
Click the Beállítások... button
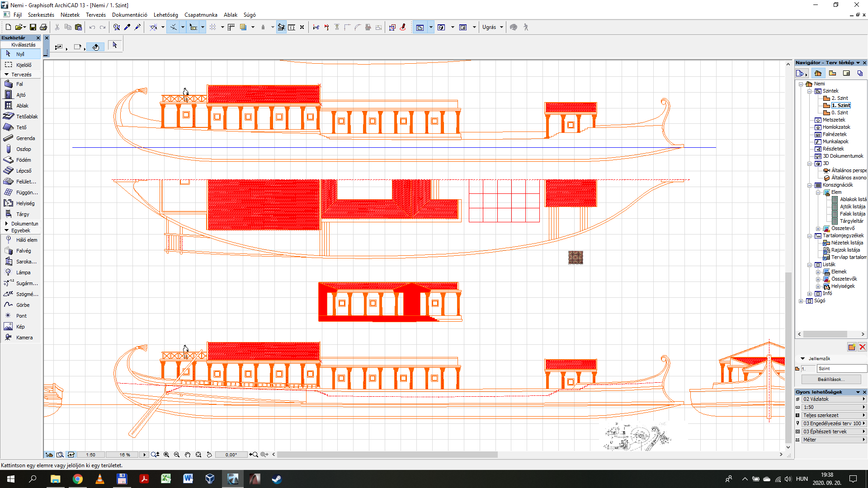tap(831, 380)
